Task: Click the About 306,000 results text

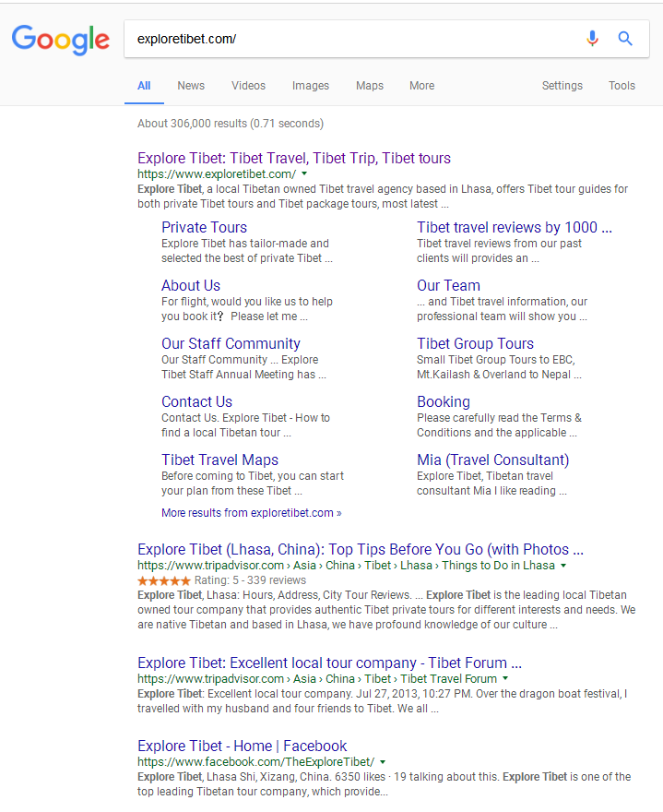Action: tap(231, 124)
